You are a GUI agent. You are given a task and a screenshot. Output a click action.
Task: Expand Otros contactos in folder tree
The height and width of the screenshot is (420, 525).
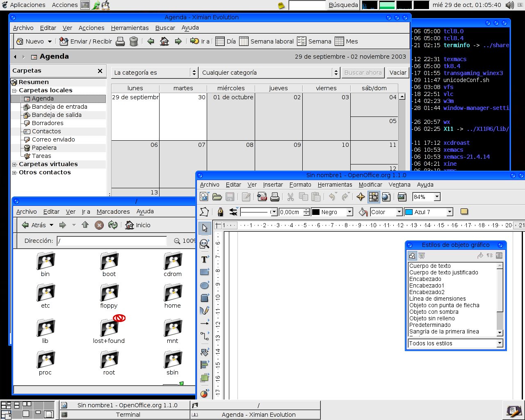click(x=14, y=173)
